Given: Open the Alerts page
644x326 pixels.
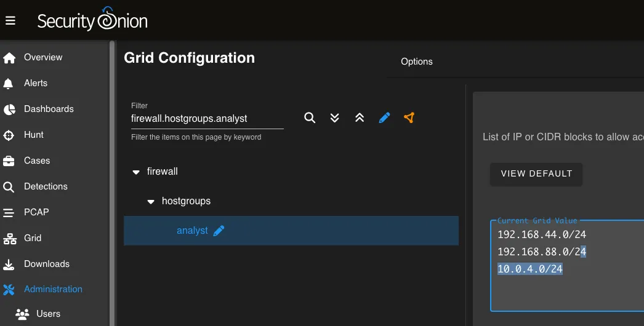Looking at the screenshot, I should coord(36,83).
